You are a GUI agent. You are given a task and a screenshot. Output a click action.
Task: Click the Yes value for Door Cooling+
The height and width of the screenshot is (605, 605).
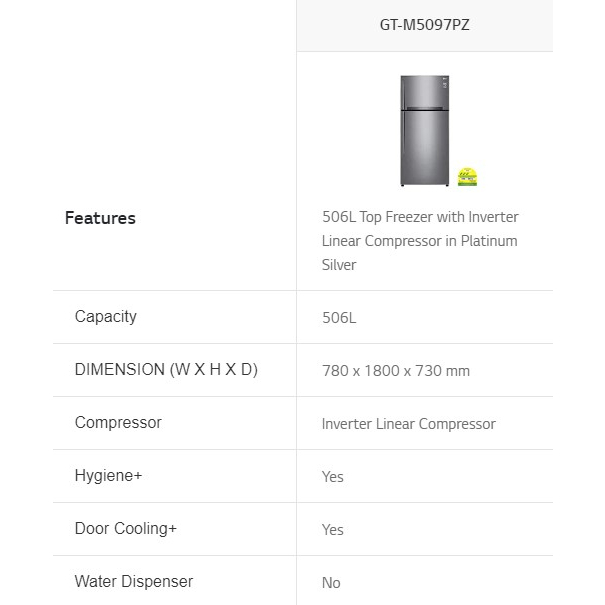coord(333,530)
